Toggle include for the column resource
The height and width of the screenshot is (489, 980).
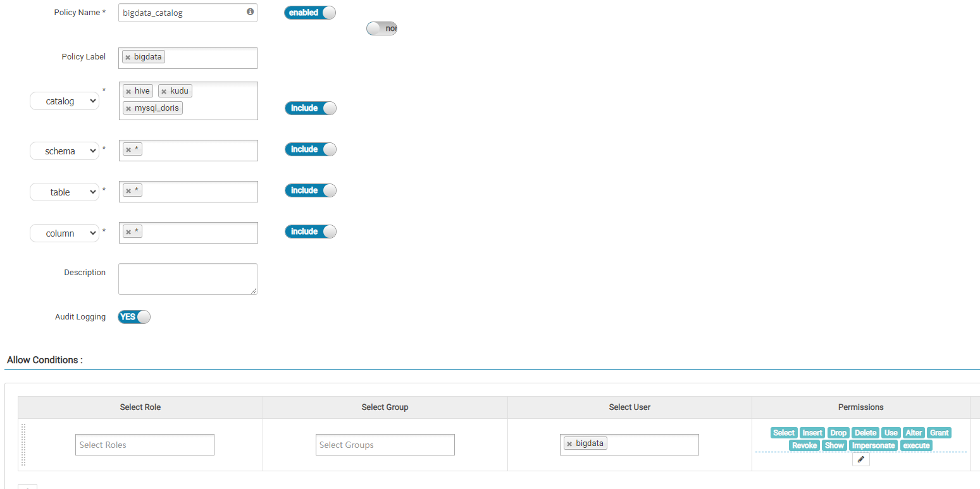tap(310, 231)
